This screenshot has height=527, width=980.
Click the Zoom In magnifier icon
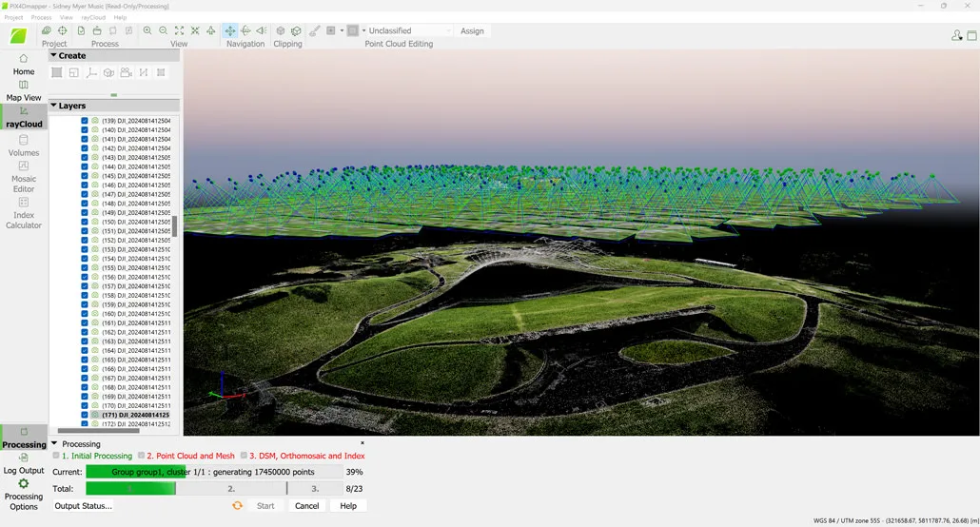pos(147,31)
